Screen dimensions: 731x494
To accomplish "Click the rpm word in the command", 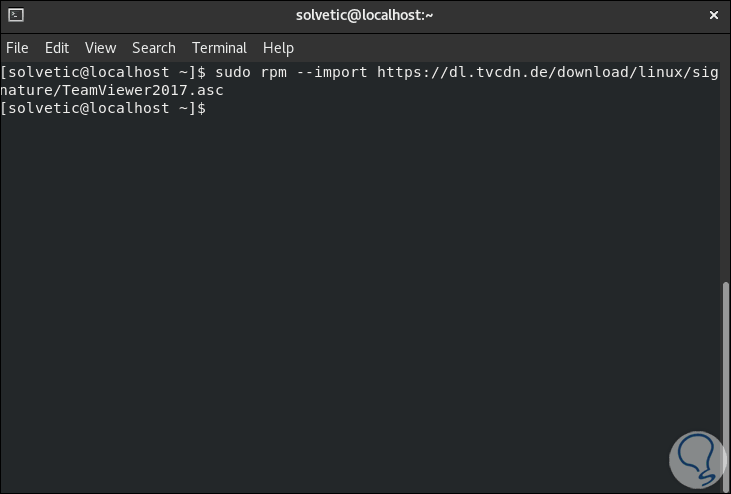I will click(x=274, y=72).
